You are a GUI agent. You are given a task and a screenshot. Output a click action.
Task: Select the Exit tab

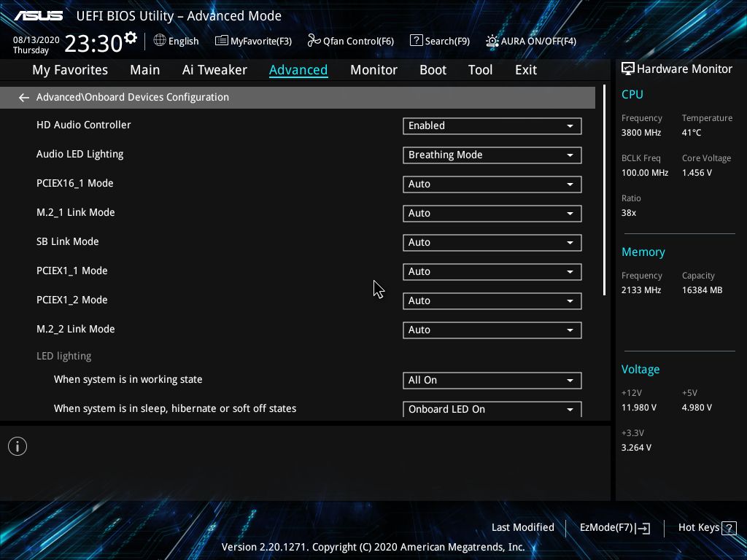(526, 70)
